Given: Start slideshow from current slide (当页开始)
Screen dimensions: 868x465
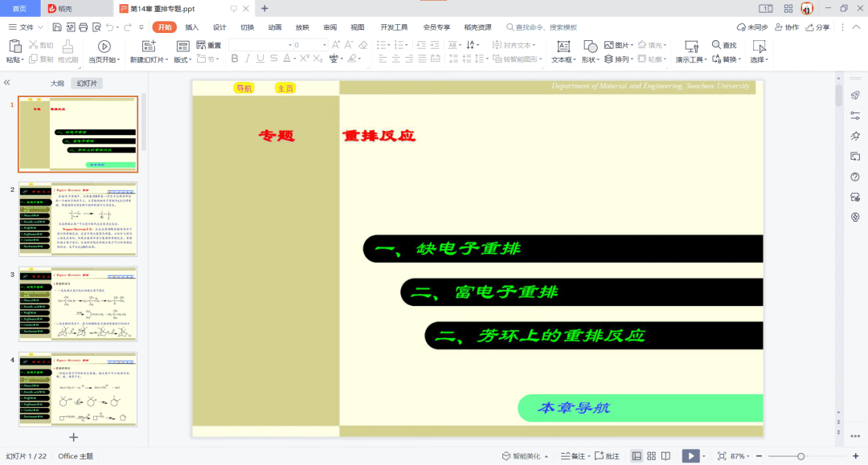Looking at the screenshot, I should (x=104, y=46).
